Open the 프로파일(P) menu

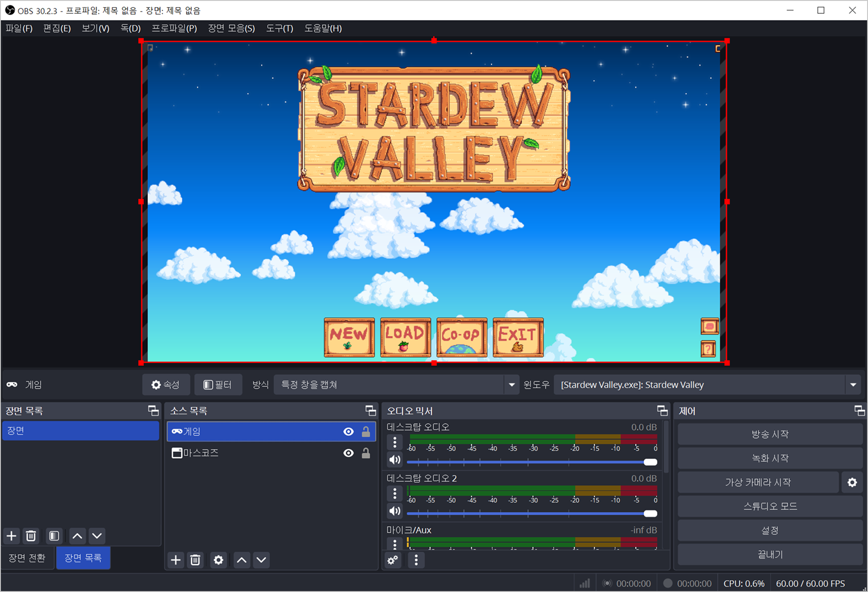(174, 28)
